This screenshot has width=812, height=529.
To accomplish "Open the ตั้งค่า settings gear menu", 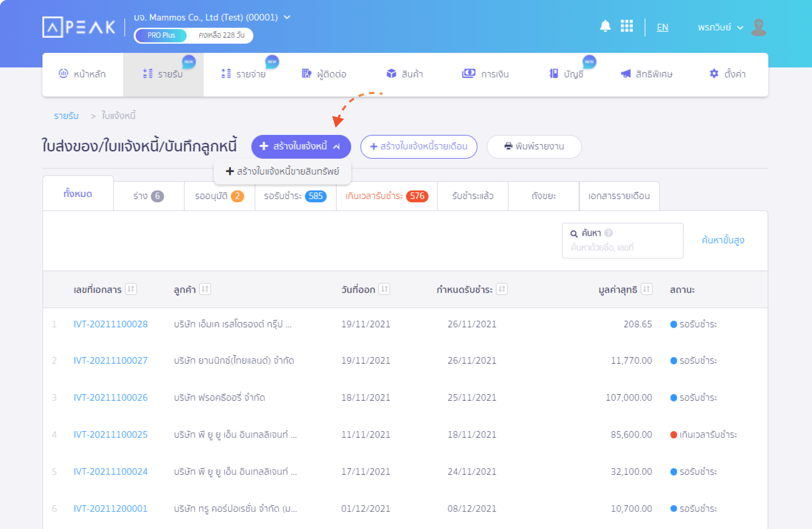I will [x=727, y=74].
